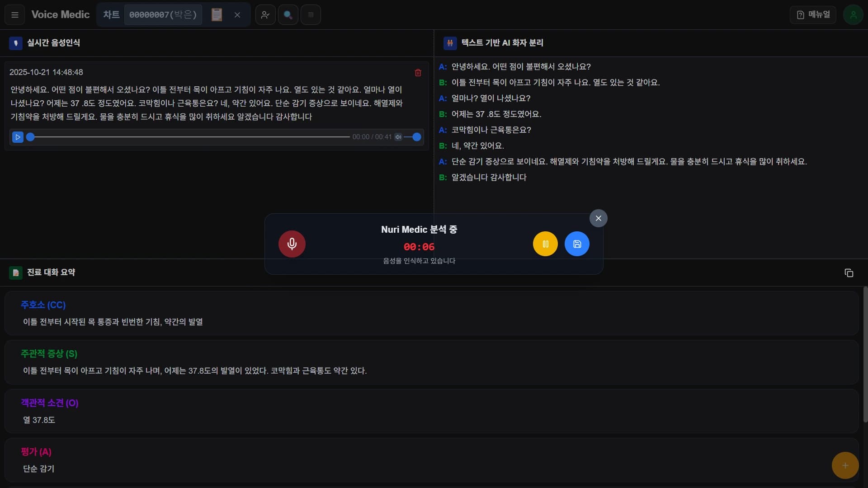Viewport: 868px width, 488px height.
Task: Delete the transcript with red trash icon
Action: pos(418,73)
